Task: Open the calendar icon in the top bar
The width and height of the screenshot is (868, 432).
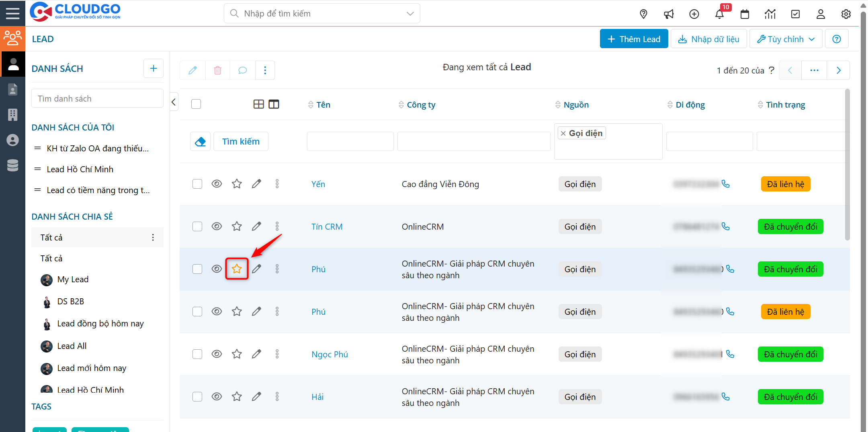Action: [745, 14]
